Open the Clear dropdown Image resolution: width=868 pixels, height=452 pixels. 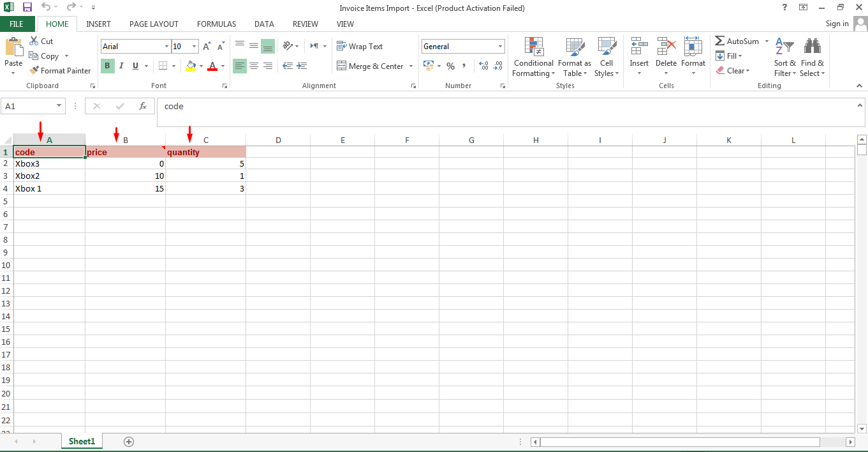point(732,70)
